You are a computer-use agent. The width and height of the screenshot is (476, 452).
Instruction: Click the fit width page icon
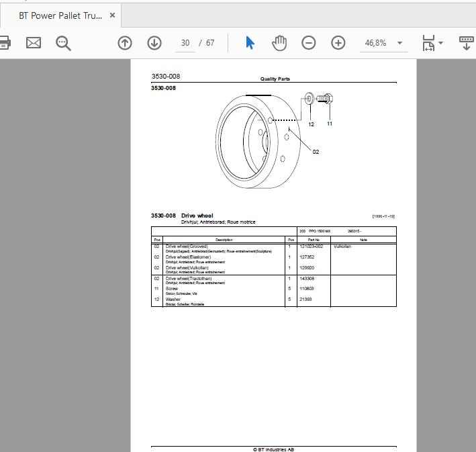pyautogui.click(x=428, y=43)
